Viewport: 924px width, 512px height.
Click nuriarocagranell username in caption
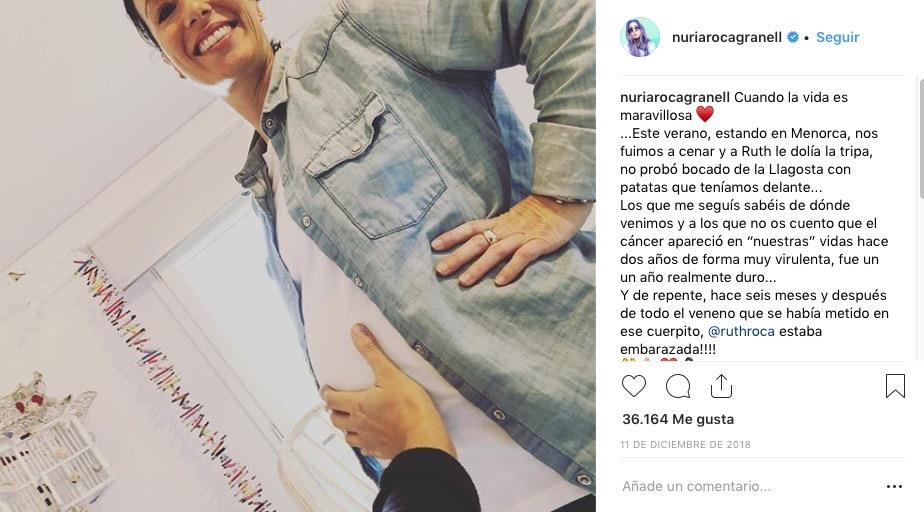pos(675,97)
